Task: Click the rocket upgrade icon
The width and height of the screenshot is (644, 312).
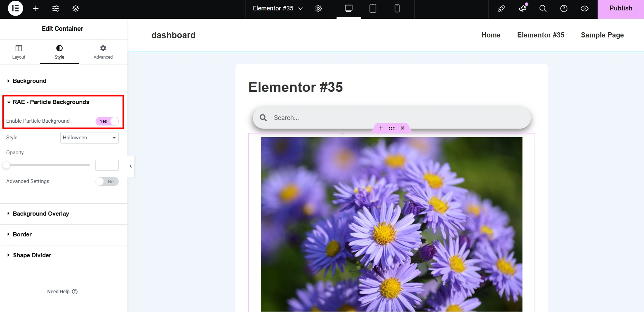Action: [501, 8]
